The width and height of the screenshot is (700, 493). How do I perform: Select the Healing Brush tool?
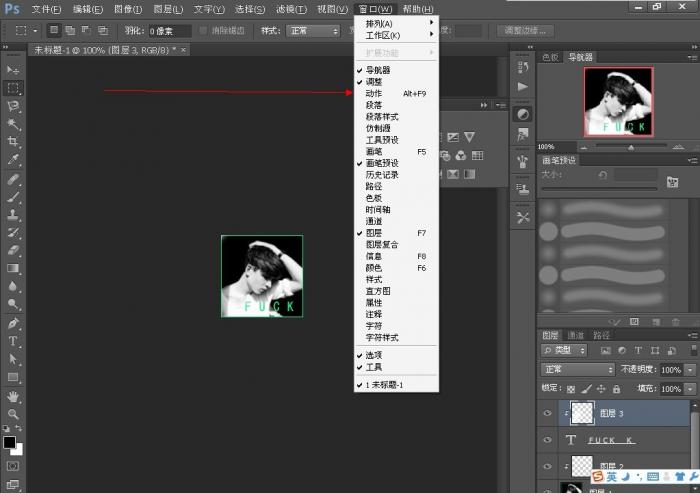pos(13,179)
